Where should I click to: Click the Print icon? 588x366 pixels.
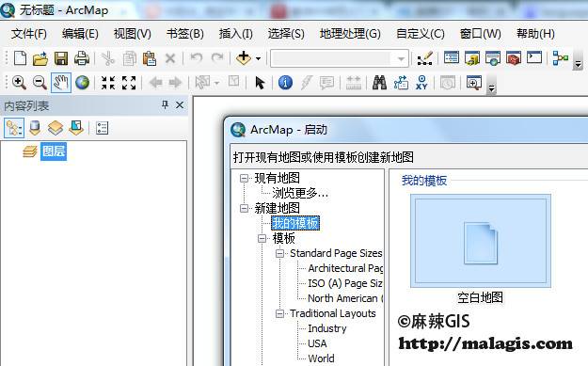[x=81, y=58]
